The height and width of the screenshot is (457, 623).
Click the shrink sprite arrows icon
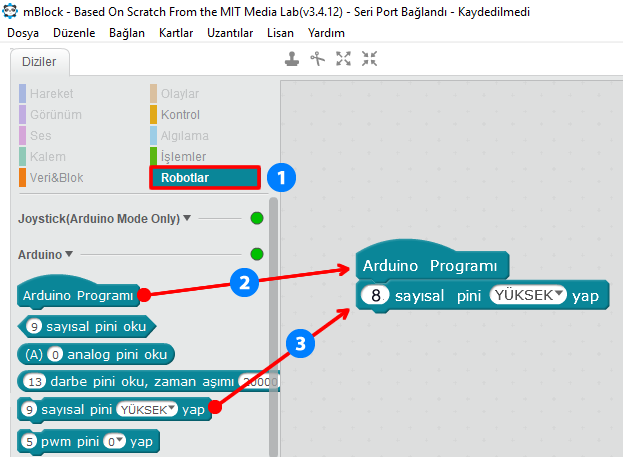[x=369, y=59]
